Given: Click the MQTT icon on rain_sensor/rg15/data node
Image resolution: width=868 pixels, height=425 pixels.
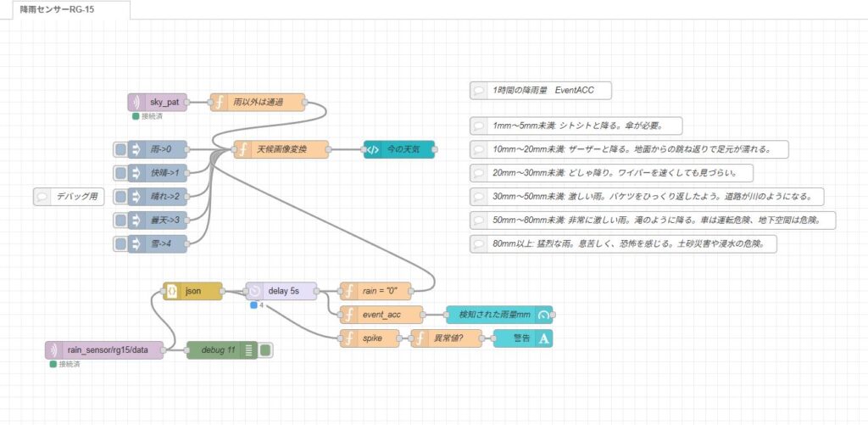Looking at the screenshot, I should point(53,350).
